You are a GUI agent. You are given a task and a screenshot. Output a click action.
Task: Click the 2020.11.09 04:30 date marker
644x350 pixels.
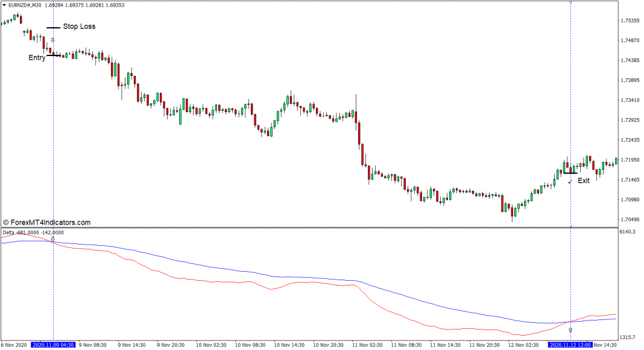point(53,345)
